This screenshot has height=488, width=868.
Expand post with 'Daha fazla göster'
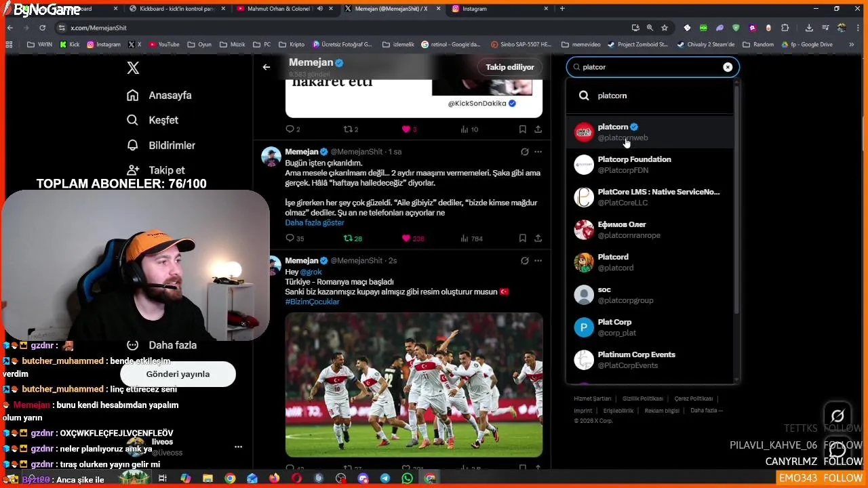coord(315,222)
